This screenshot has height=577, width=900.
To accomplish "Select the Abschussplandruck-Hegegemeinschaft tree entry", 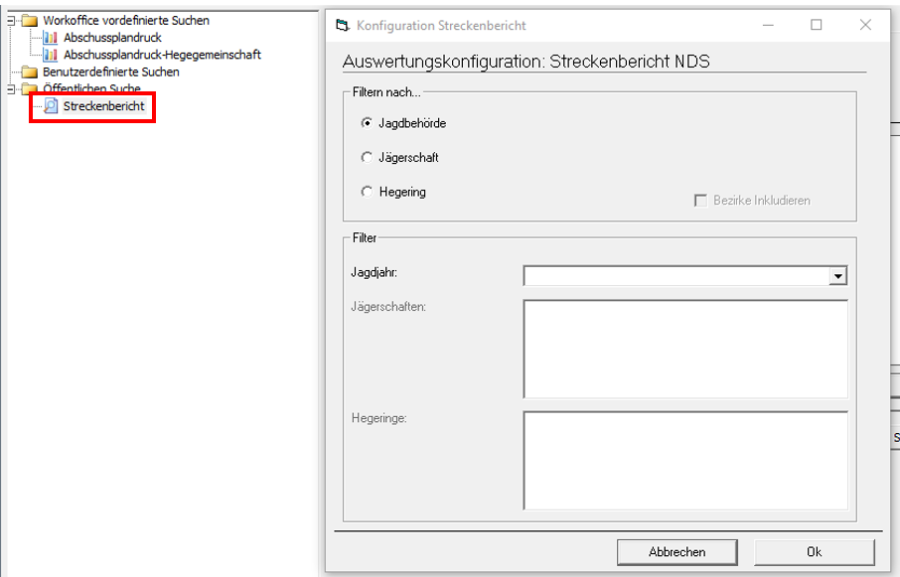I will pos(162,55).
